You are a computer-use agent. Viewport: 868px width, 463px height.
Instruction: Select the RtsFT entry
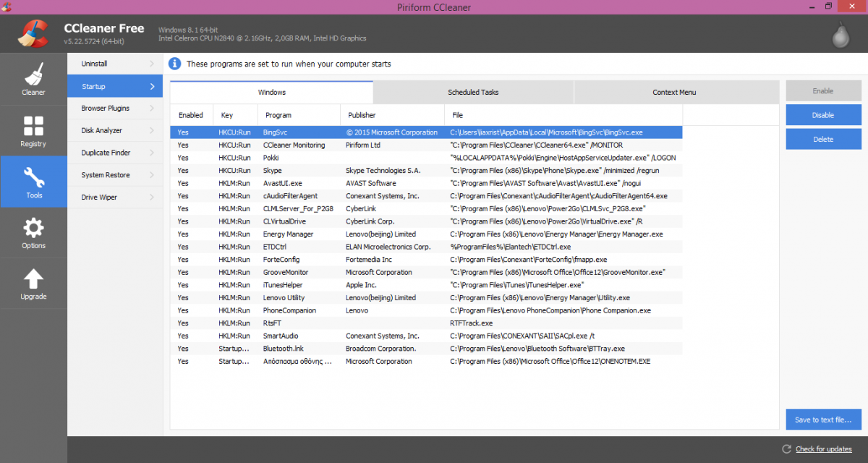click(x=426, y=323)
